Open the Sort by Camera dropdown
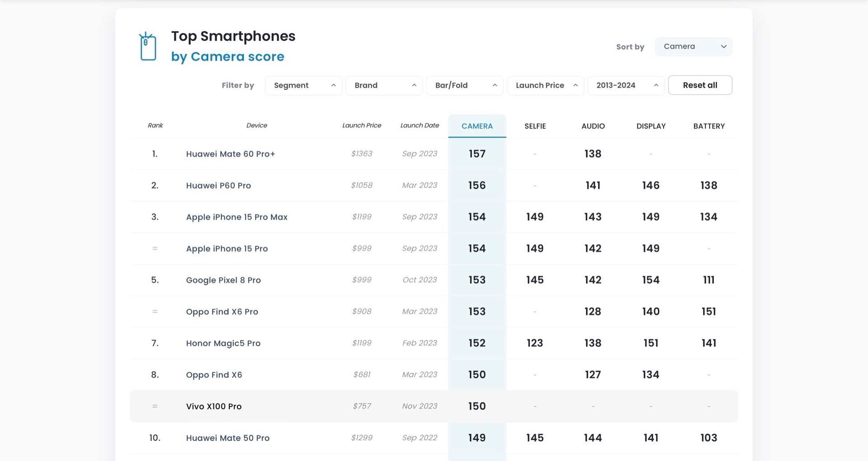This screenshot has height=461, width=868. coord(693,47)
